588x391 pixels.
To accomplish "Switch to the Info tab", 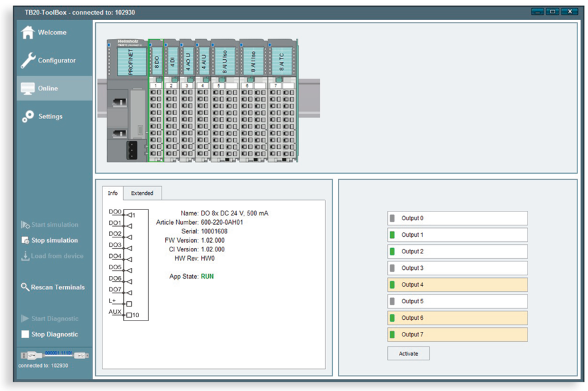I will pyautogui.click(x=113, y=193).
